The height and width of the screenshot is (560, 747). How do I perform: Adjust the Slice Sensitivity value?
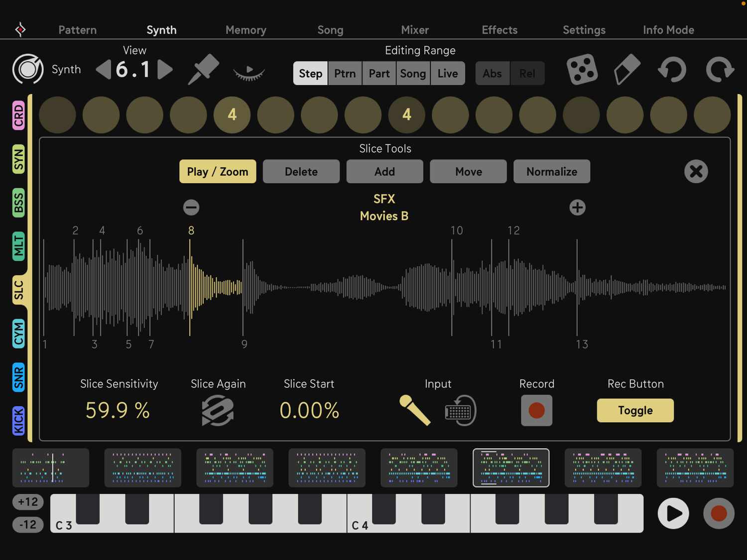(x=118, y=410)
